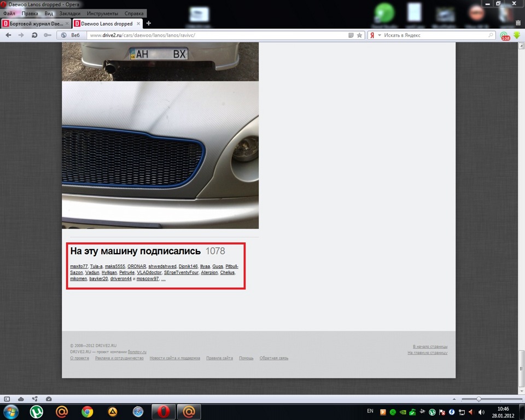Open the zoom menu arrow beside the slider

(x=454, y=399)
